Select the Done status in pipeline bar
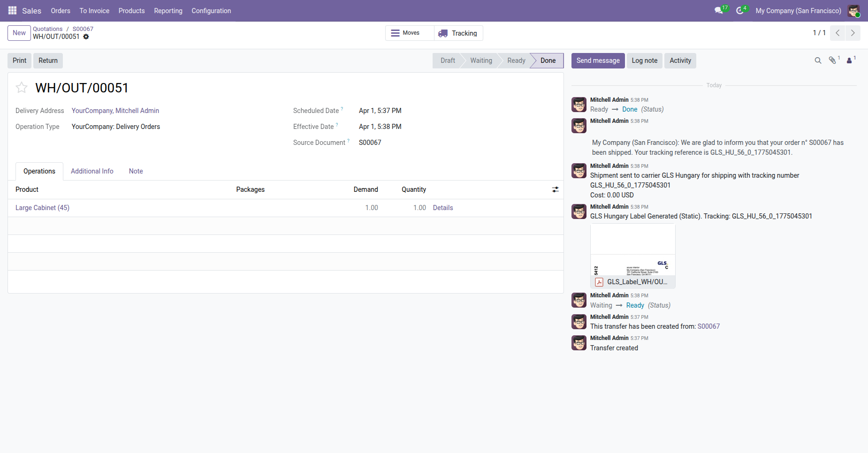 point(548,60)
